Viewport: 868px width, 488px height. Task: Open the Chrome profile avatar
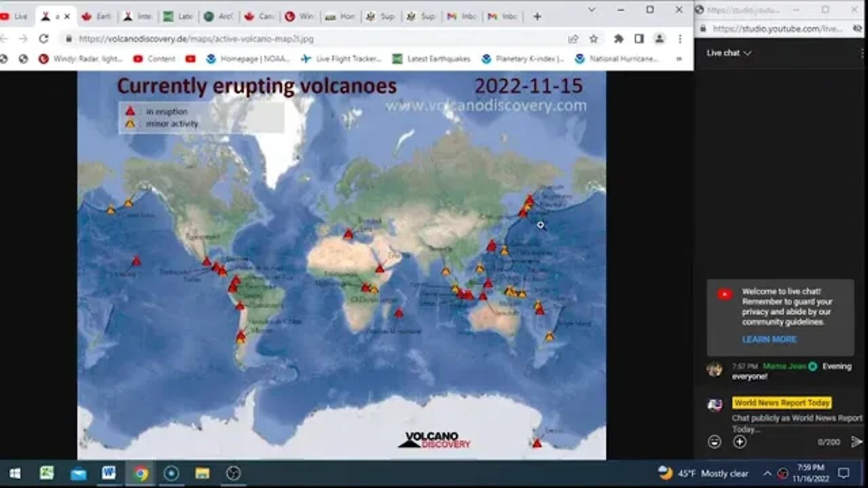coord(659,39)
